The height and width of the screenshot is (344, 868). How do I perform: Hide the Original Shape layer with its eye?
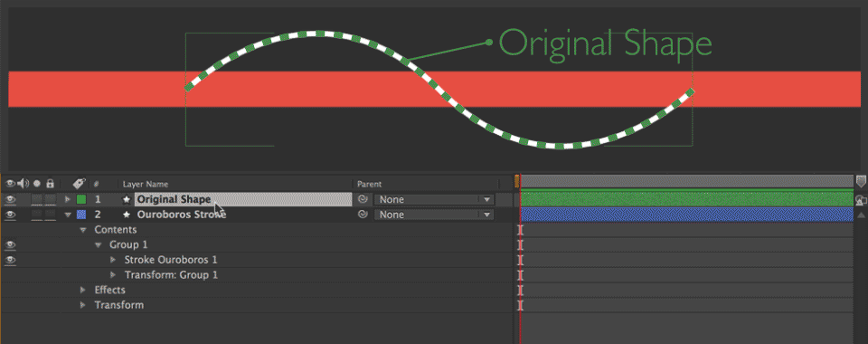(x=11, y=199)
